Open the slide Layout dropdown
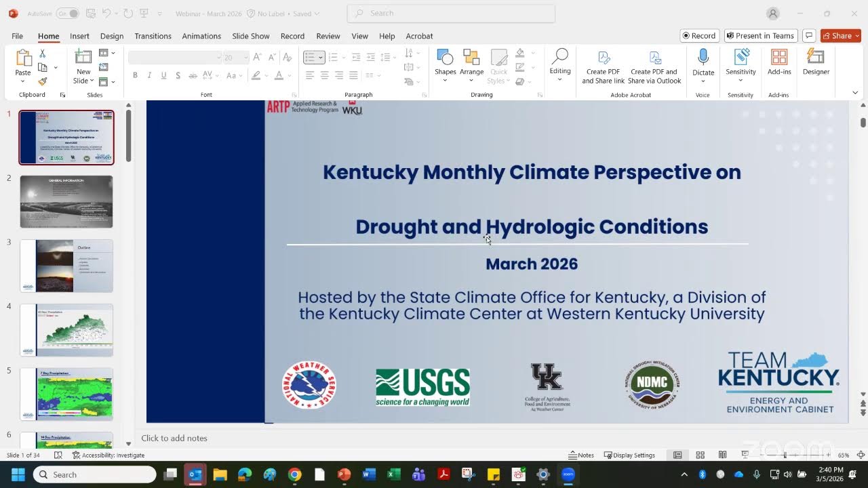 click(x=107, y=53)
